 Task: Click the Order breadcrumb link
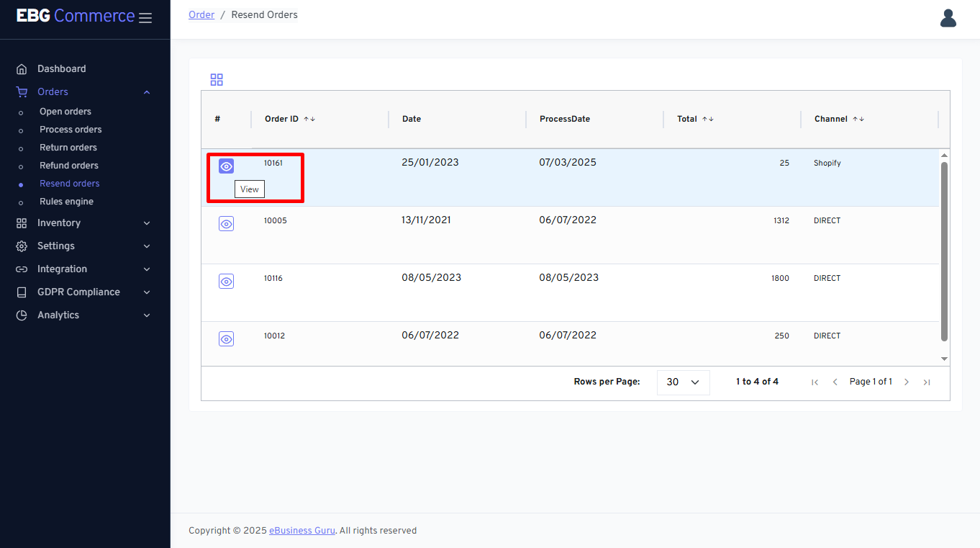point(201,14)
